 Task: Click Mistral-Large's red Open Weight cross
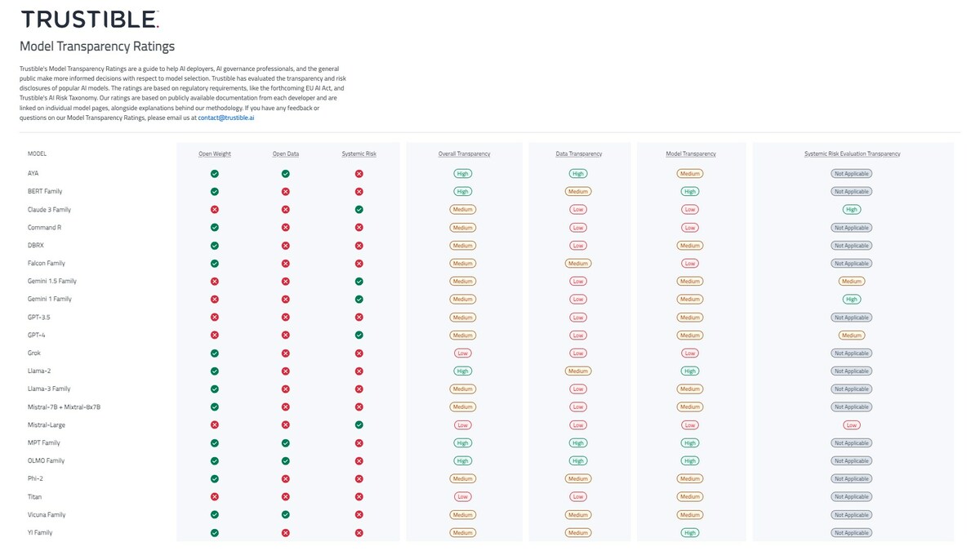pyautogui.click(x=215, y=425)
